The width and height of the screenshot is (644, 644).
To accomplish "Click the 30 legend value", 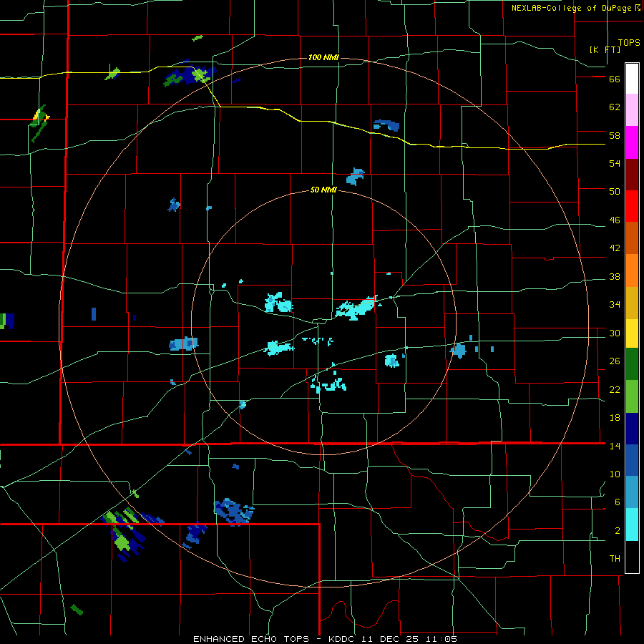I will [x=615, y=333].
